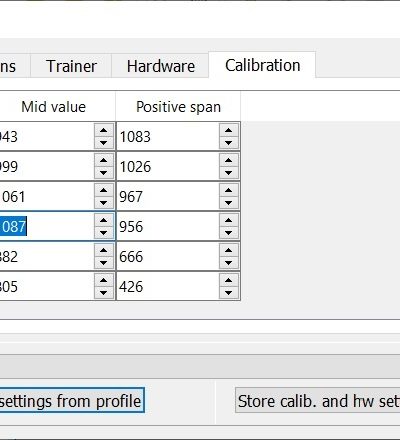This screenshot has height=440, width=400.
Task: Increase the Positive span value 1083
Action: tap(228, 130)
